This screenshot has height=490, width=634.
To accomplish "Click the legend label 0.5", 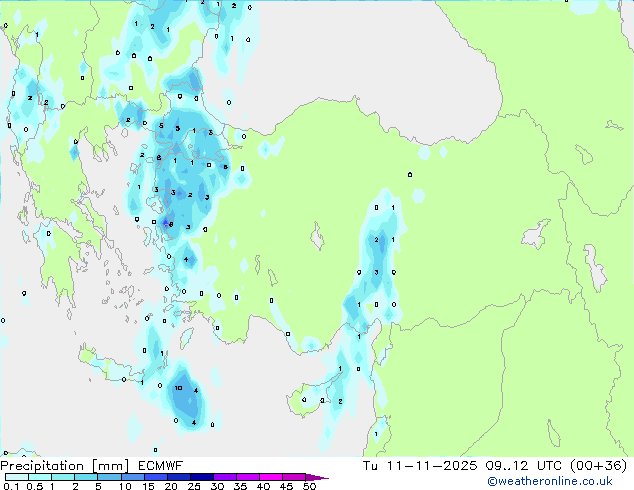I will pos(34,486).
